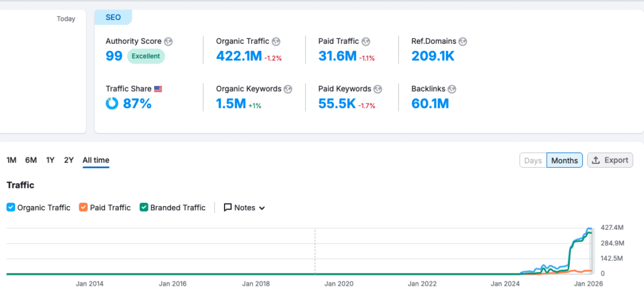Uncheck the Organic Traffic checkbox
644x292 pixels.
(x=11, y=208)
